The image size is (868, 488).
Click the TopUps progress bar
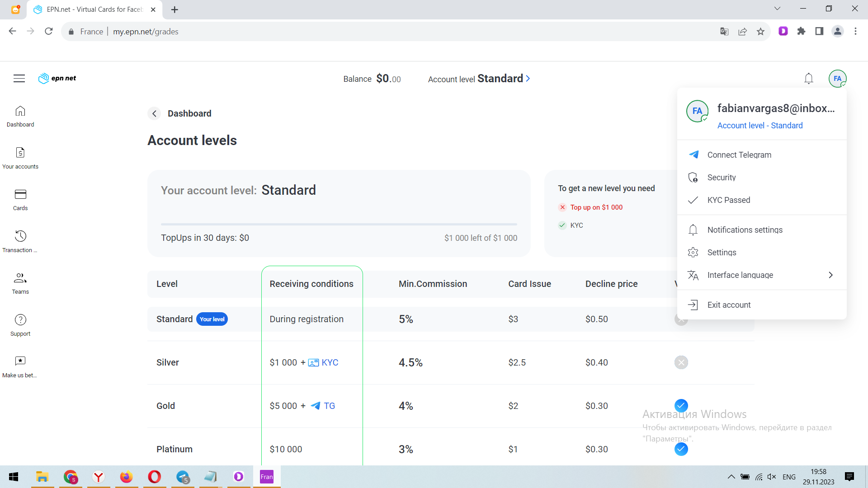pyautogui.click(x=339, y=224)
